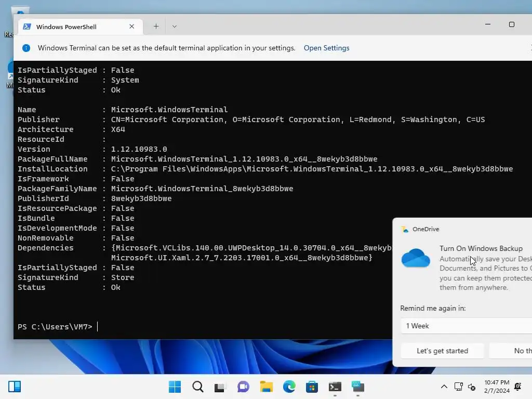Click the Open Settings link

click(x=326, y=48)
